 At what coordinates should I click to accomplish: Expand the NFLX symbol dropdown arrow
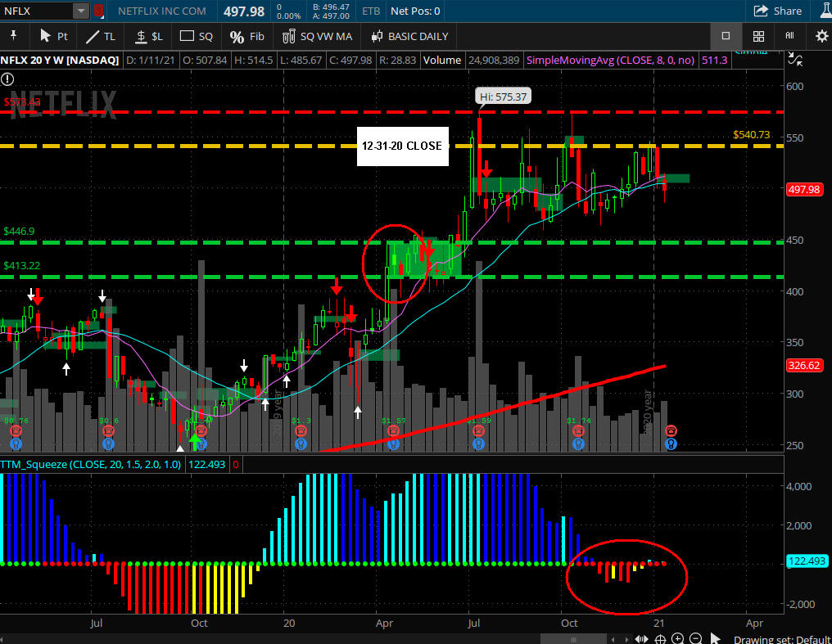click(80, 11)
